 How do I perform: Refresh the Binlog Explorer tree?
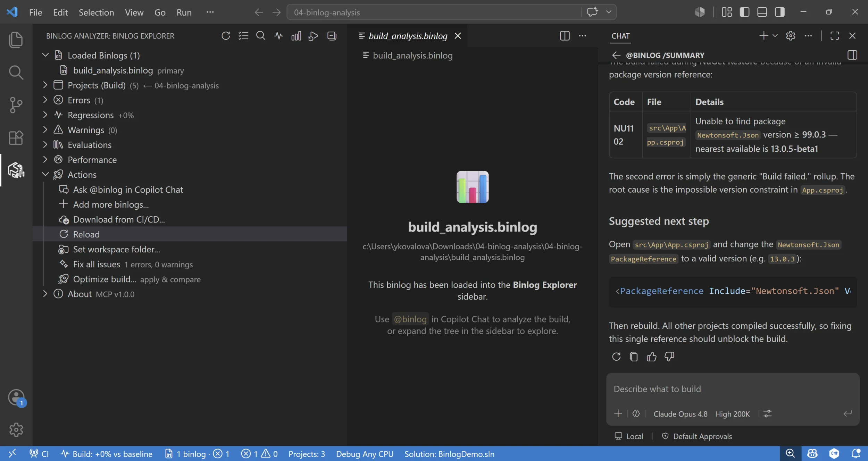tap(226, 36)
